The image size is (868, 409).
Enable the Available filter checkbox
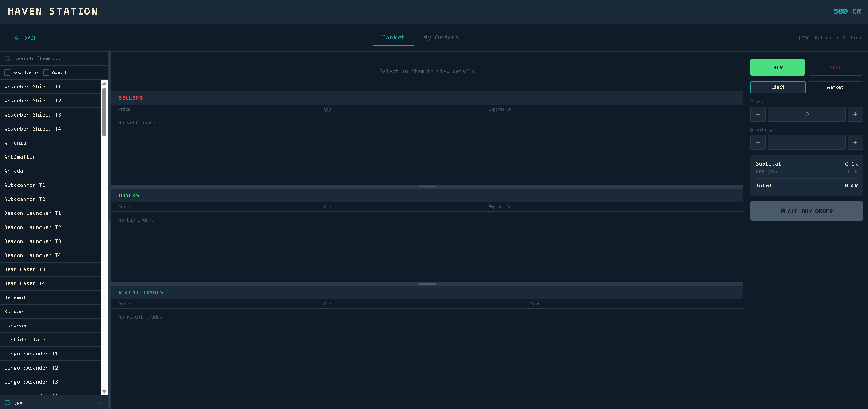point(7,73)
